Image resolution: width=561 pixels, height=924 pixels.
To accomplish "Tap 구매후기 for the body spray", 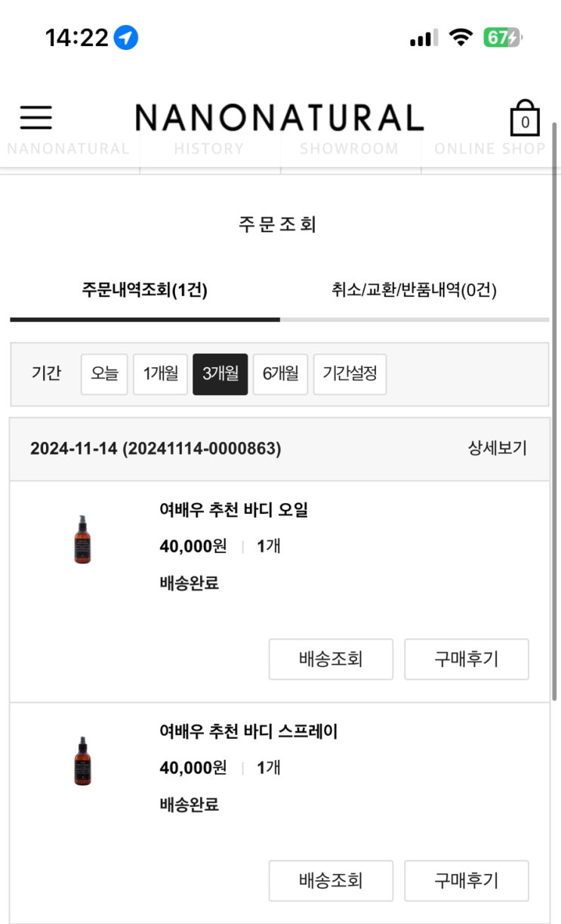I will (466, 880).
